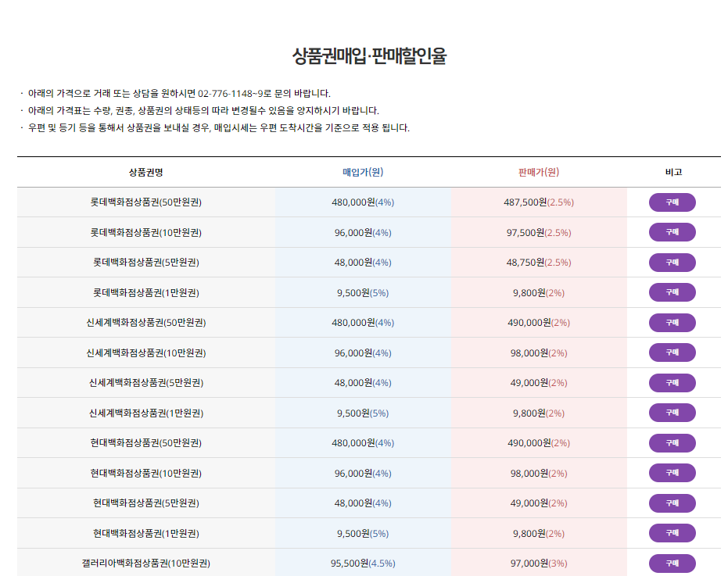Click 구매 button for 신세계백화점상품권(1만원권)
728x576 pixels.
[672, 413]
